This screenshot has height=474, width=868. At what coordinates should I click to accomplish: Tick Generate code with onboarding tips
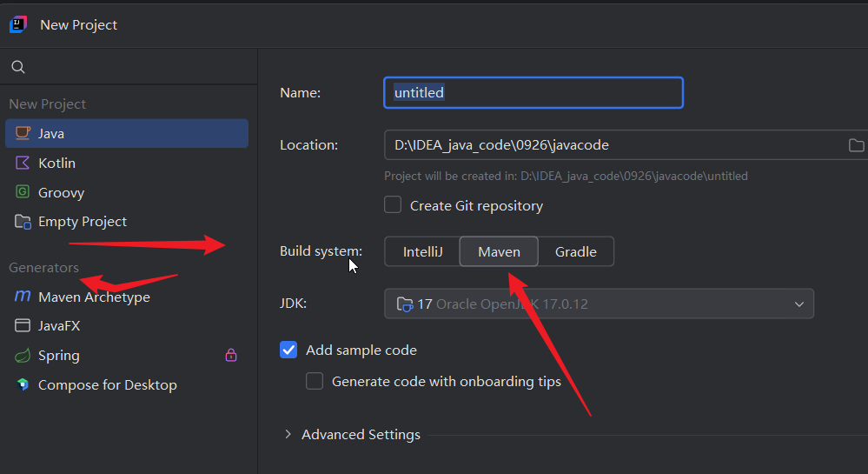pyautogui.click(x=315, y=381)
